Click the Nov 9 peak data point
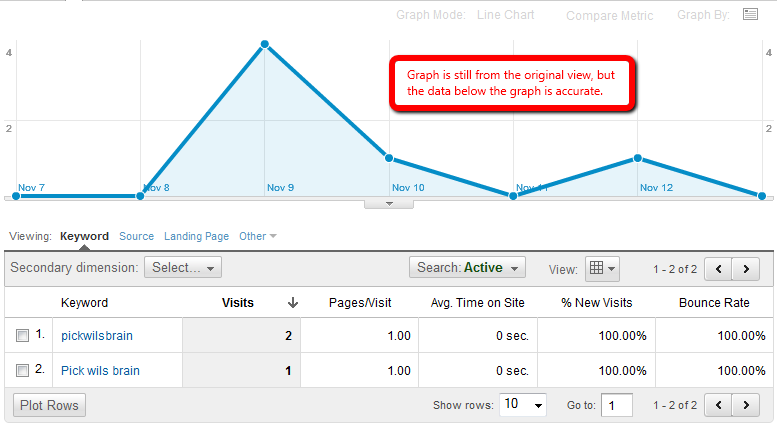The width and height of the screenshot is (777, 425). tap(264, 44)
